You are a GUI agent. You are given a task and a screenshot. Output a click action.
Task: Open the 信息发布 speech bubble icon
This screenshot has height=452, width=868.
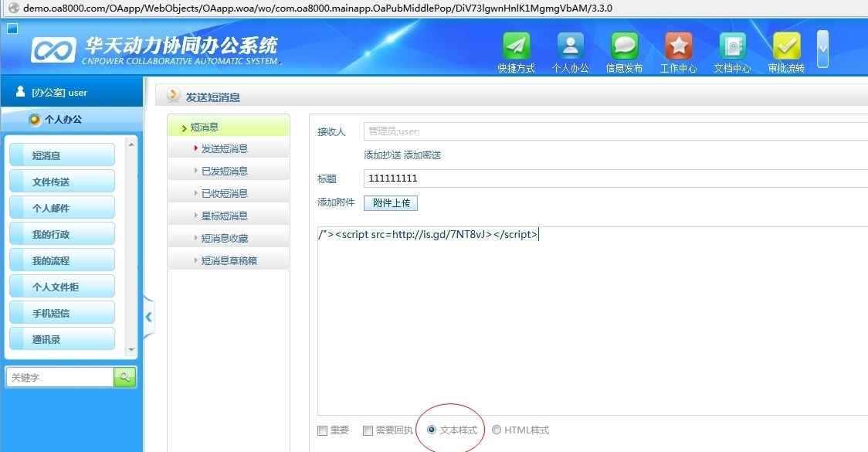pos(625,46)
